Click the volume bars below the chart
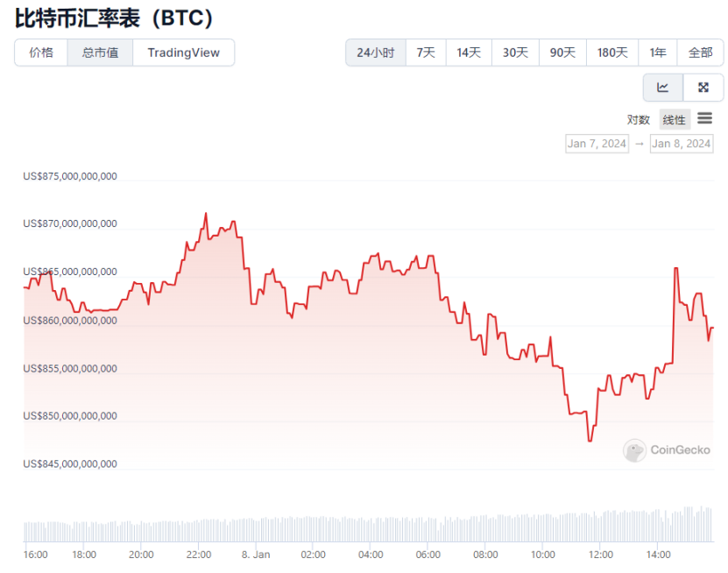 click(368, 528)
